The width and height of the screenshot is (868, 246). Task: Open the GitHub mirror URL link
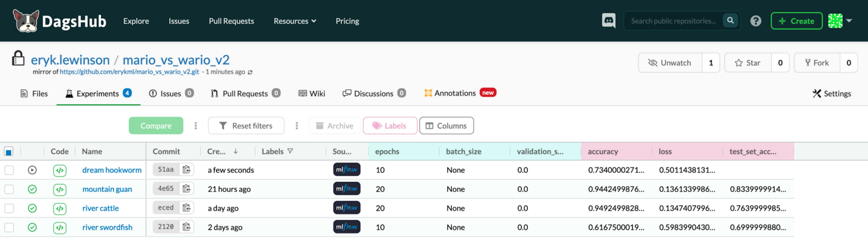129,72
